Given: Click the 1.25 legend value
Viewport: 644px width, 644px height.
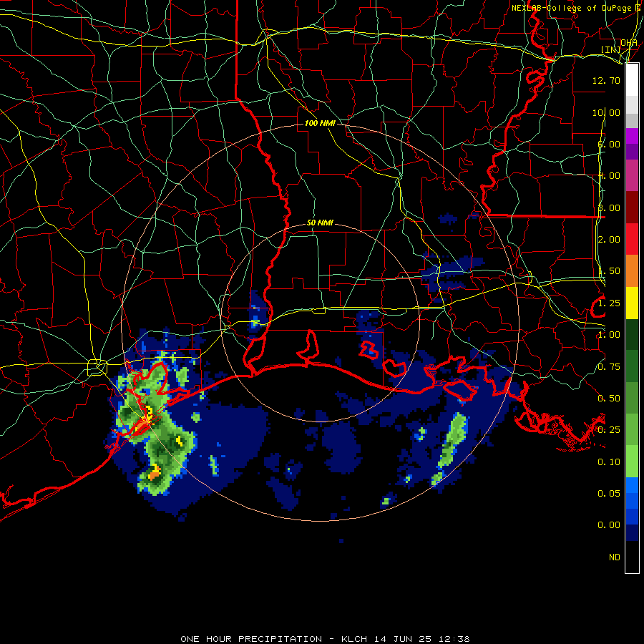Looking at the screenshot, I should click(x=609, y=303).
